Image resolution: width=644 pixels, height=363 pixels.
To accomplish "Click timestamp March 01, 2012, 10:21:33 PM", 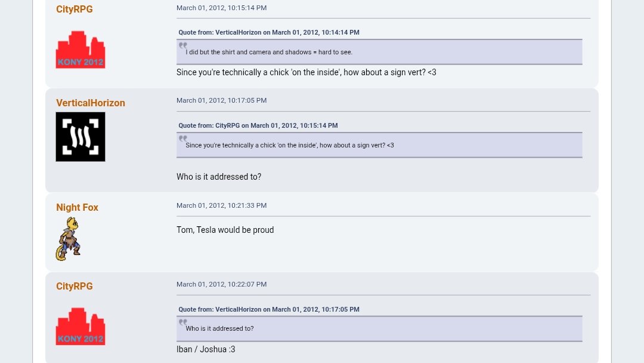I will tap(221, 205).
